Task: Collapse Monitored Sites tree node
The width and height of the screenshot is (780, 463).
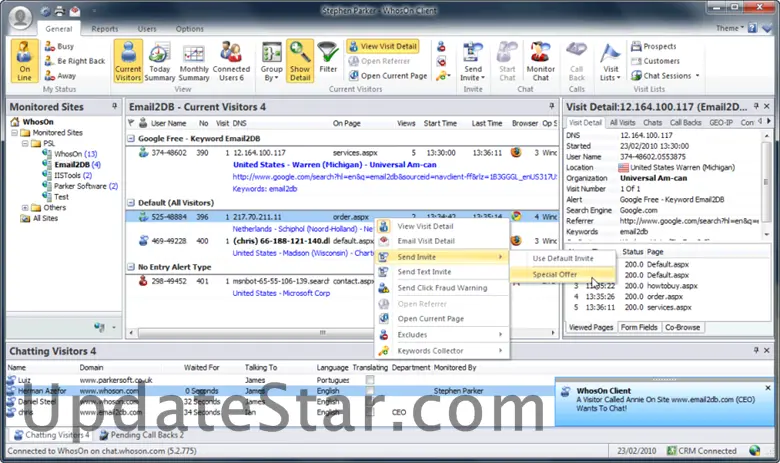Action: point(14,133)
